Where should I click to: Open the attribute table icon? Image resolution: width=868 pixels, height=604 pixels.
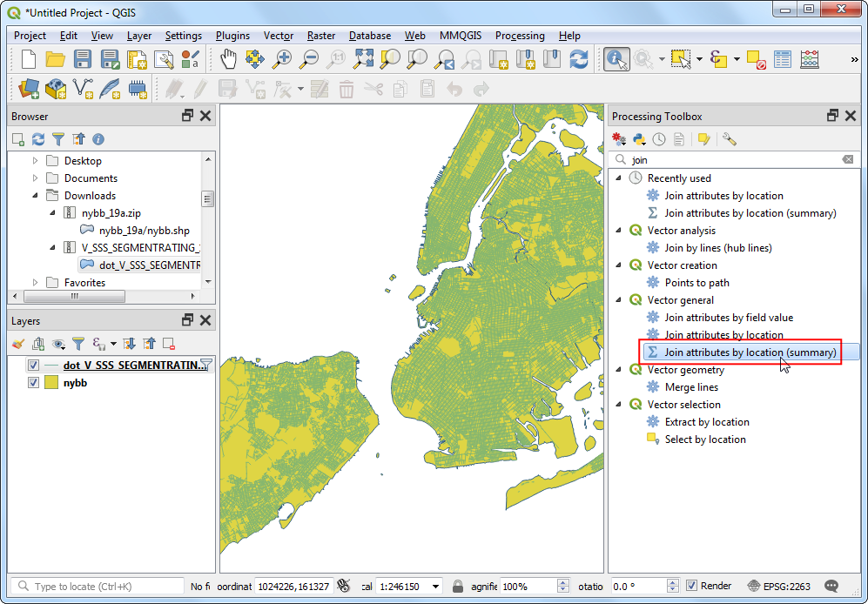tap(783, 59)
